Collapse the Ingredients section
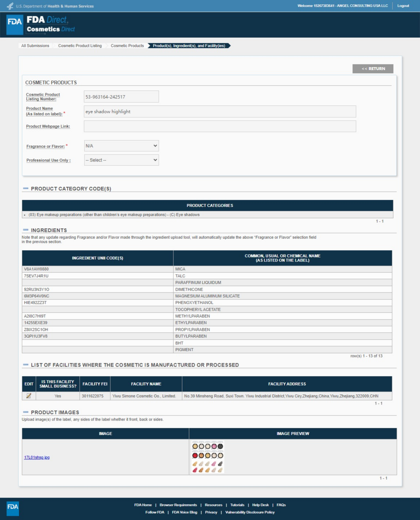Screen dimensions: 420x520 (26, 230)
